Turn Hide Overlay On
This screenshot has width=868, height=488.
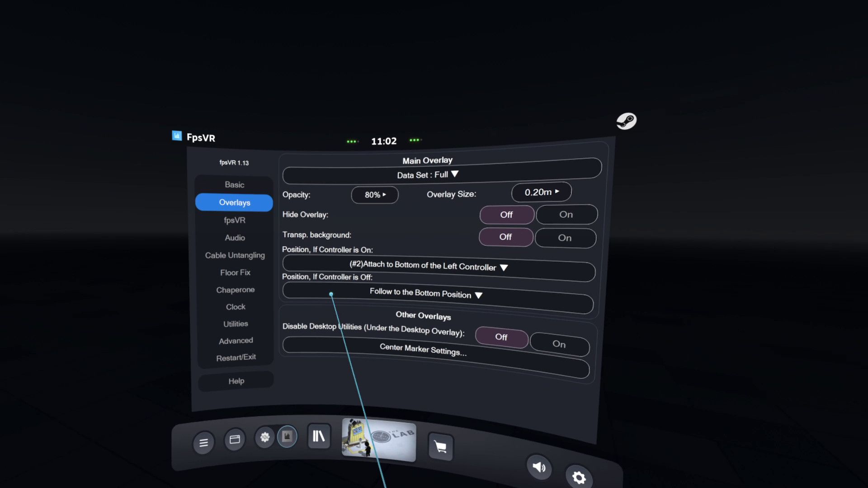566,214
